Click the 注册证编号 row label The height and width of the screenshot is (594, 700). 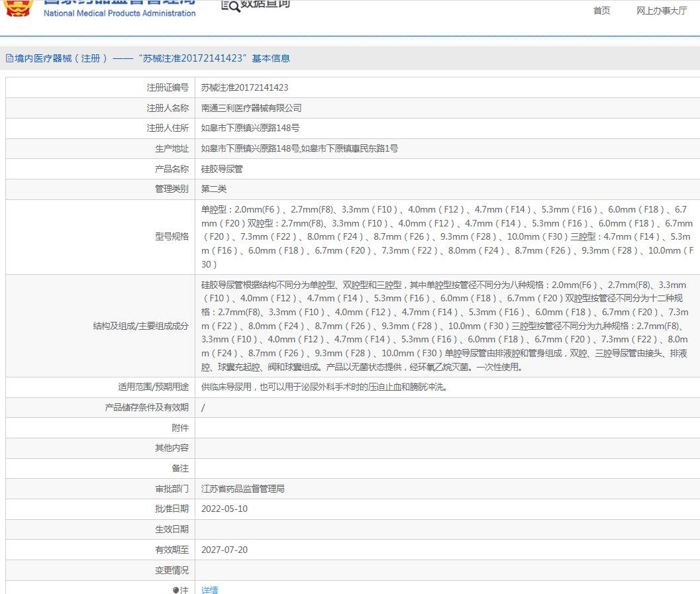pyautogui.click(x=168, y=87)
